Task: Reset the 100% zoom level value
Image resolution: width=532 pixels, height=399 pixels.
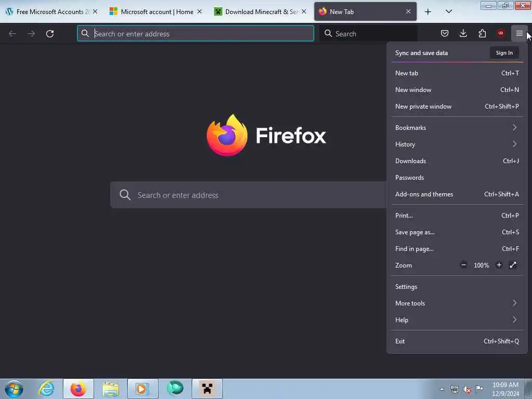Action: pos(481,265)
